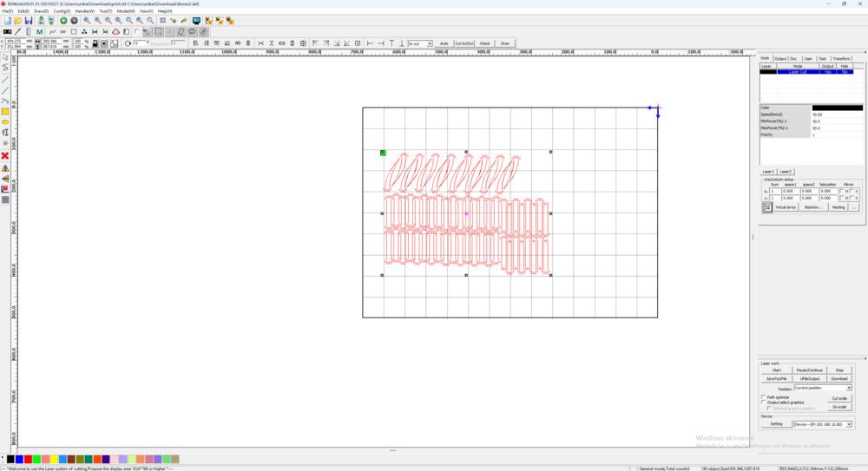This screenshot has width=868, height=471.
Task: Open the File menu
Action: (x=7, y=11)
